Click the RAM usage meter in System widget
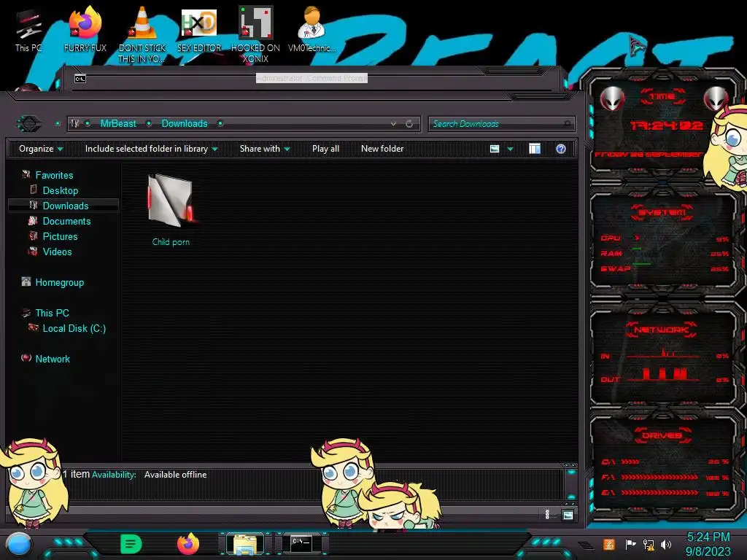Viewport: 747px width, 560px height. (x=665, y=253)
